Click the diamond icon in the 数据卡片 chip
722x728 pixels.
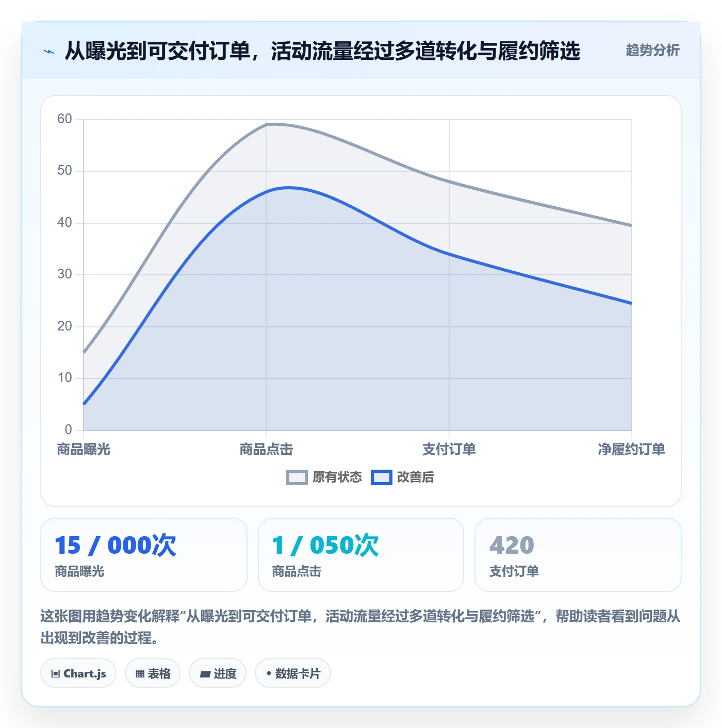click(269, 673)
